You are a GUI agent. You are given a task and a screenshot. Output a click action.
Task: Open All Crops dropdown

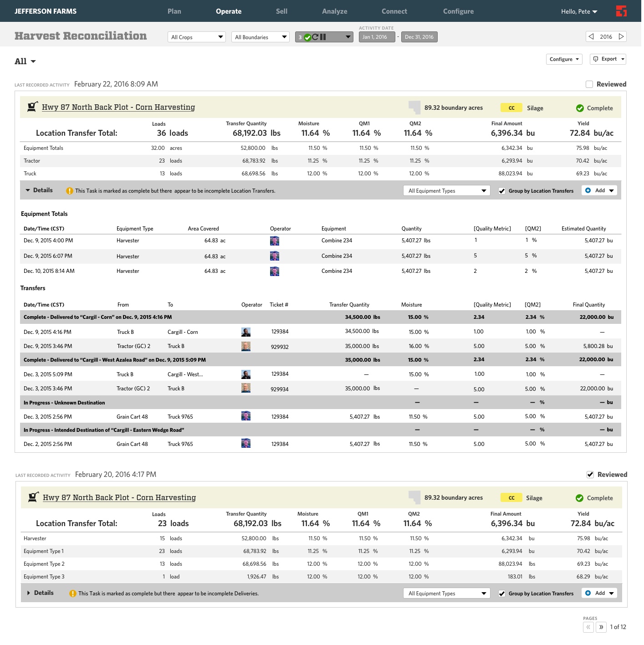(197, 37)
